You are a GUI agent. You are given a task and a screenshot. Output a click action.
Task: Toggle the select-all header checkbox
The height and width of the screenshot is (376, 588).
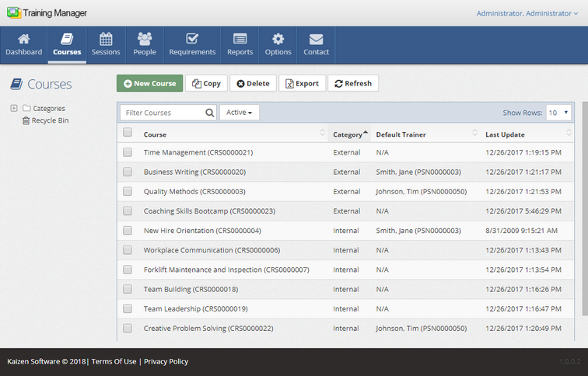(x=128, y=133)
